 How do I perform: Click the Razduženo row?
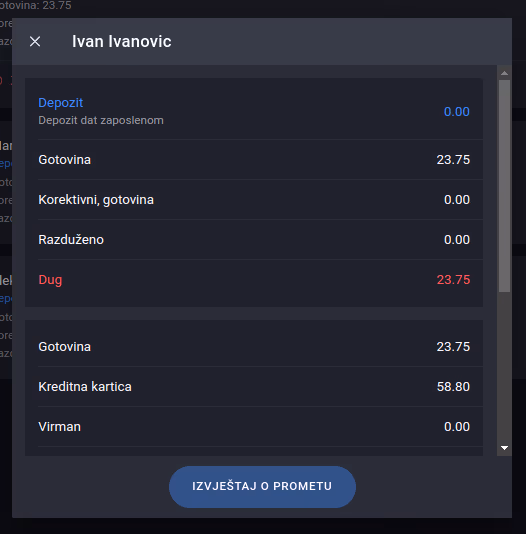click(254, 240)
